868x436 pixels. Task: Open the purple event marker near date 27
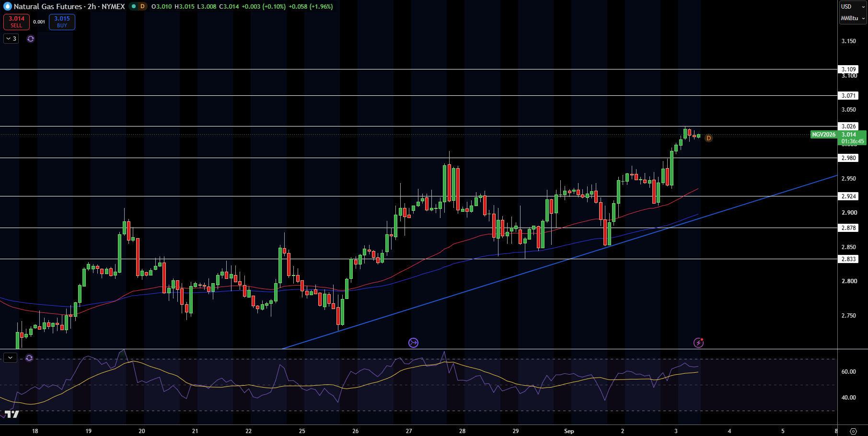coord(413,343)
